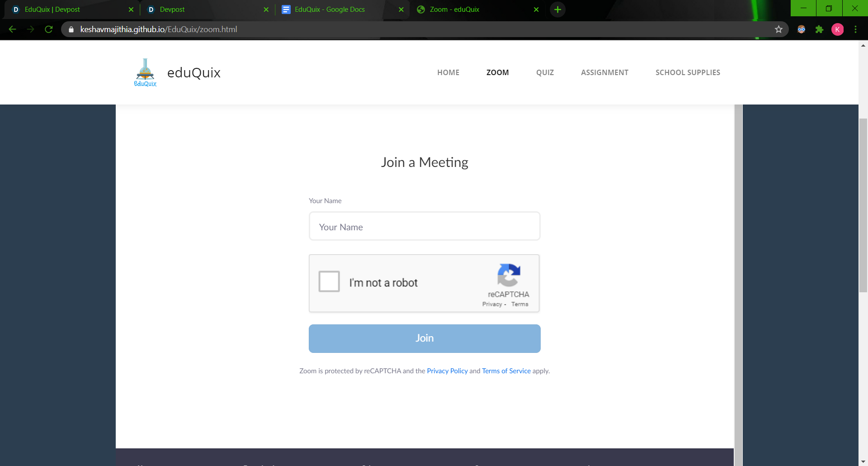The width and height of the screenshot is (868, 466).
Task: Click the page vertical scrollbar thumb
Action: pyautogui.click(x=863, y=204)
